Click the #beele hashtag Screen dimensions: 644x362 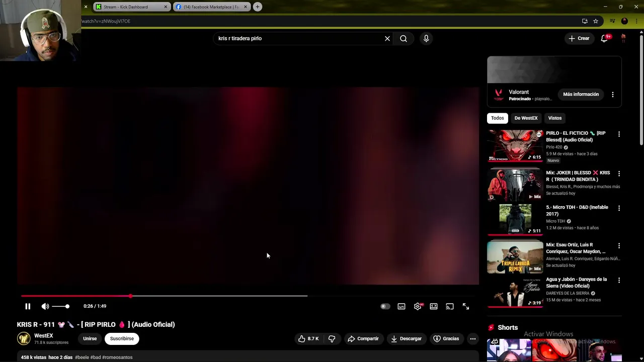(82, 357)
